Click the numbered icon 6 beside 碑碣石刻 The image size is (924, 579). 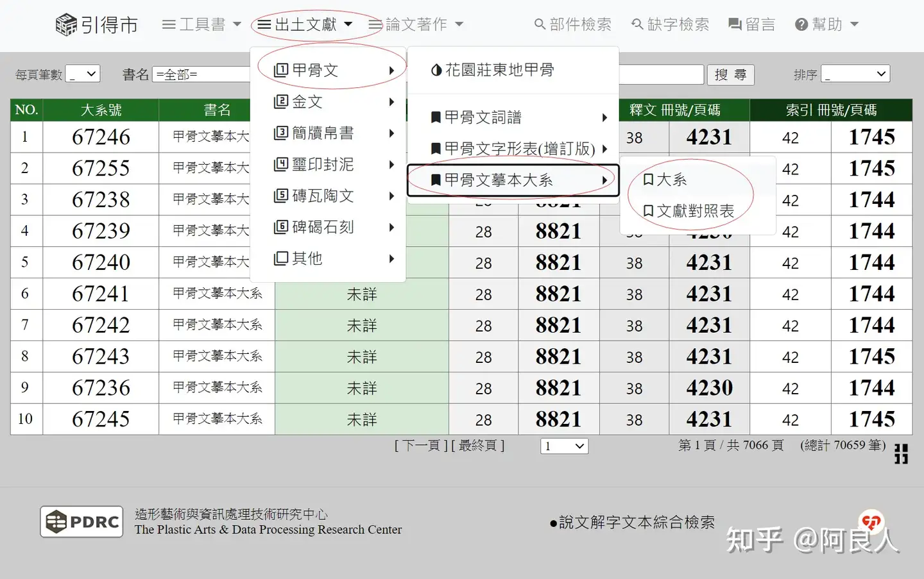click(x=281, y=227)
